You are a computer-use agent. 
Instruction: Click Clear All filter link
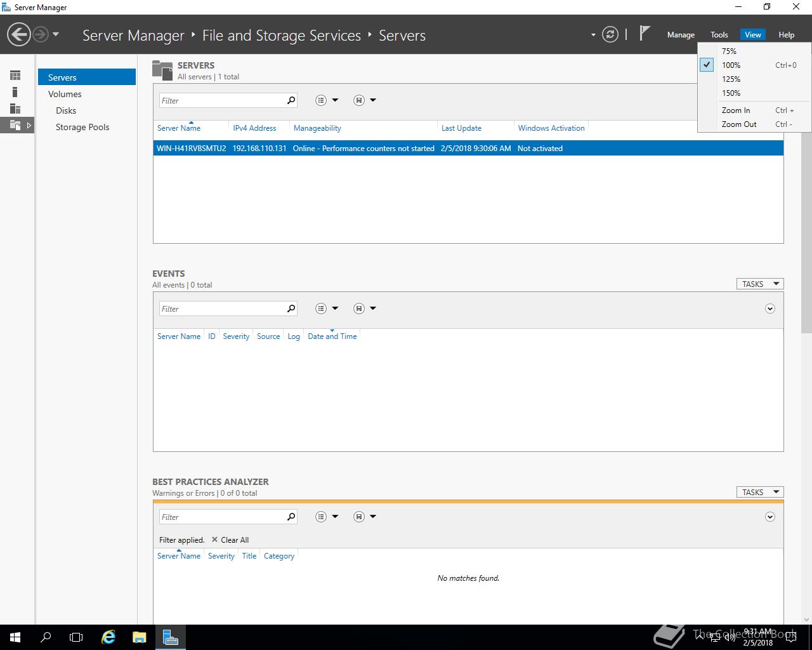(x=230, y=540)
